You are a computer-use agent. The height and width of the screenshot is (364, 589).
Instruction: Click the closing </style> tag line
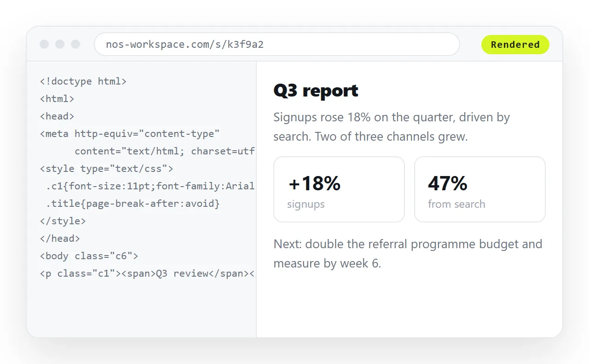(x=63, y=221)
